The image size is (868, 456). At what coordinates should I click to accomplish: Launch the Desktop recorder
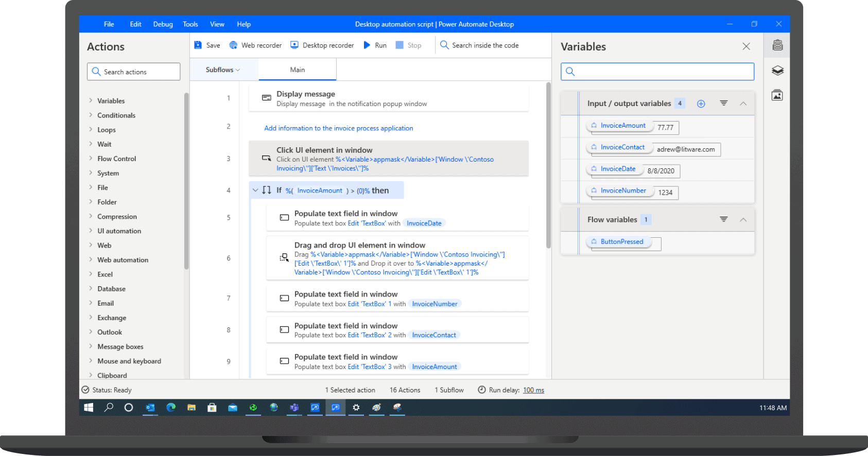coord(322,45)
